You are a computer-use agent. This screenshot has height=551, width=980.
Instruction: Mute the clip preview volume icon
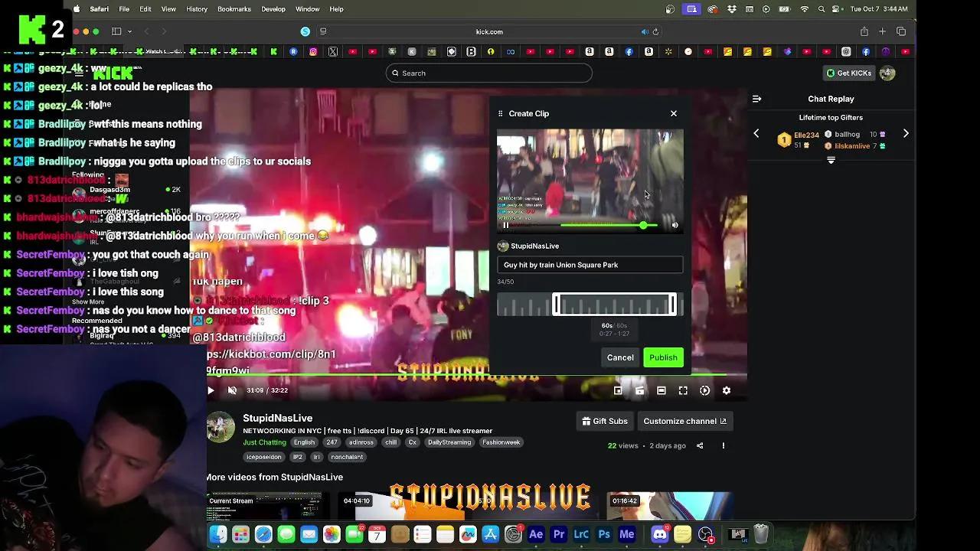click(675, 225)
